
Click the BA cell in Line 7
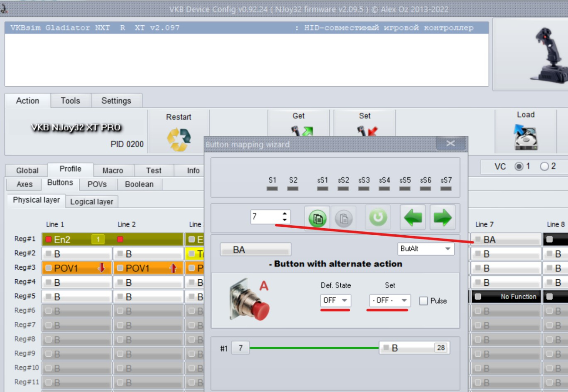coord(506,239)
